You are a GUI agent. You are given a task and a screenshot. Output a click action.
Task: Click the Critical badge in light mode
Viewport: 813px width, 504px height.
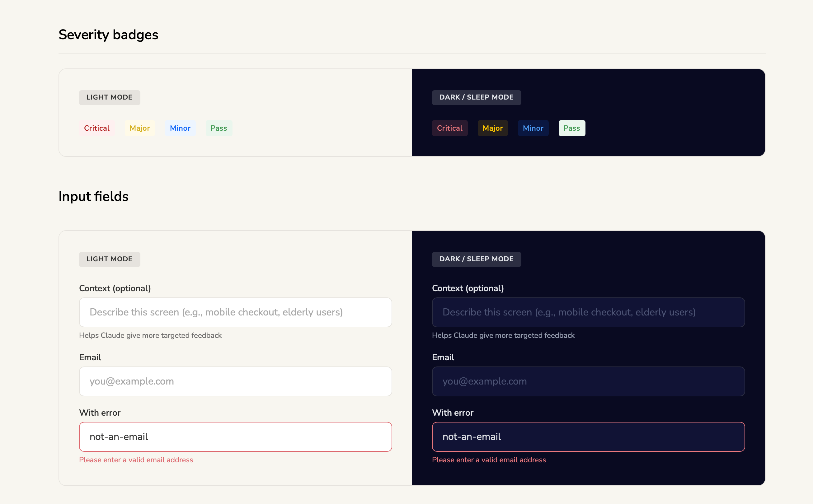coord(97,128)
